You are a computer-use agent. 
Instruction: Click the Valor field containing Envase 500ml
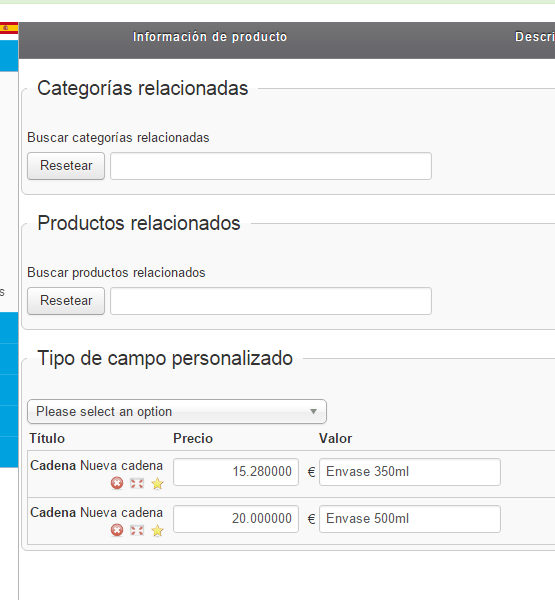tap(410, 519)
